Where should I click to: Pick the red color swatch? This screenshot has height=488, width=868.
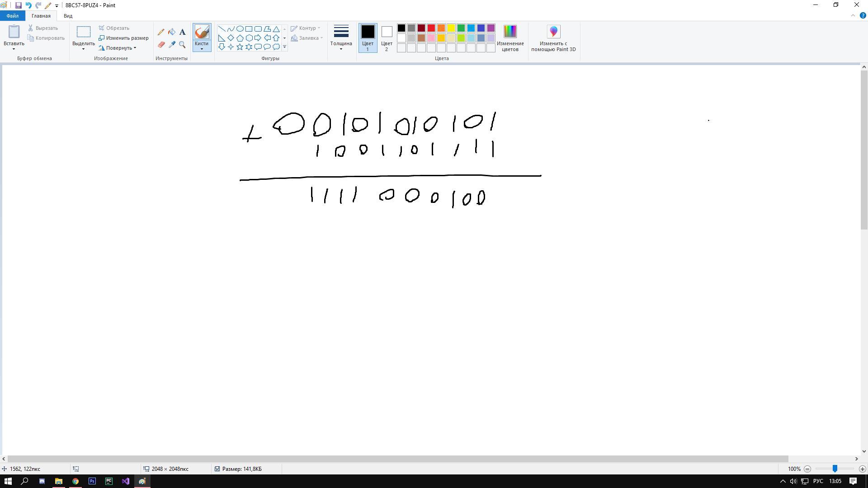click(x=431, y=28)
